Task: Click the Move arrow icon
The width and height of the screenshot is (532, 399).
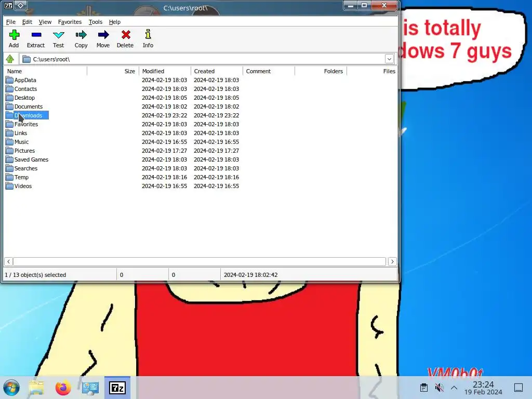Action: tap(103, 35)
